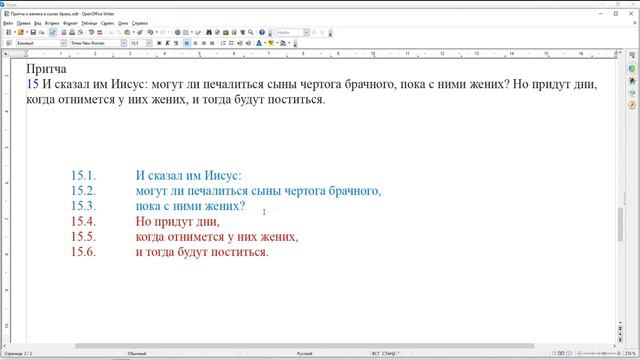Image resolution: width=640 pixels, height=360 pixels.
Task: Save the document with floppy disk icon
Action: [x=33, y=32]
